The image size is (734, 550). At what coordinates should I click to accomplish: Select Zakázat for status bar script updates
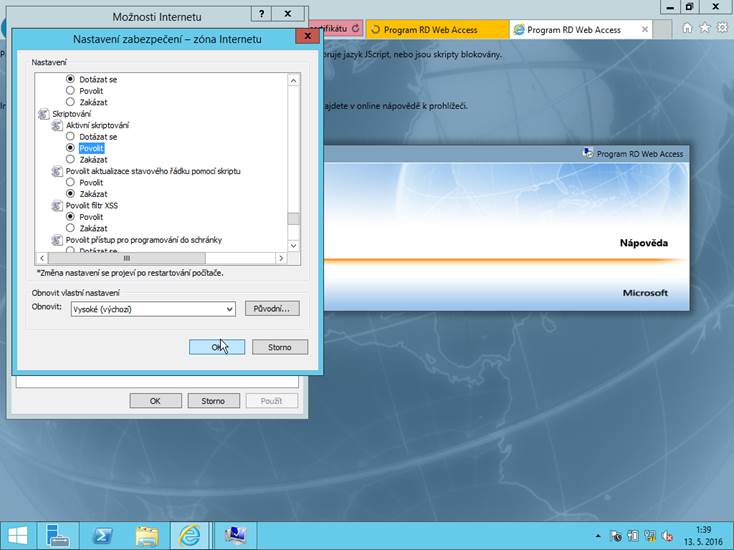[x=70, y=193]
